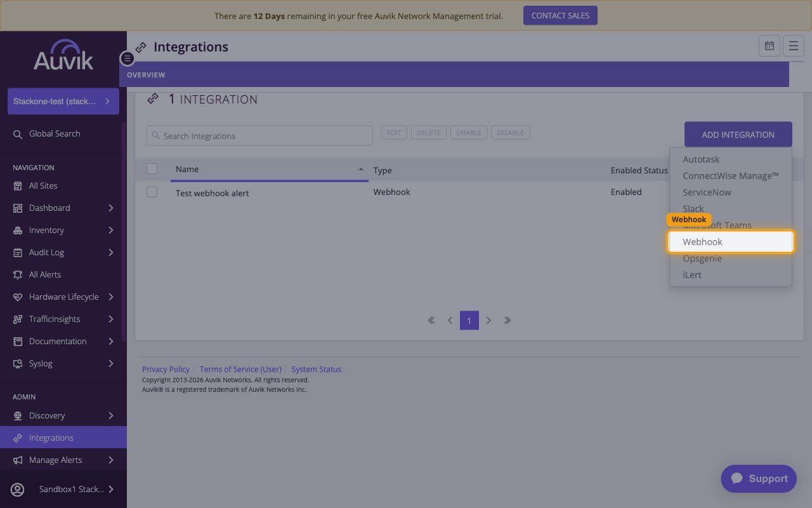This screenshot has width=812, height=508.
Task: Expand the Inventory submenu chevron
Action: click(x=111, y=231)
